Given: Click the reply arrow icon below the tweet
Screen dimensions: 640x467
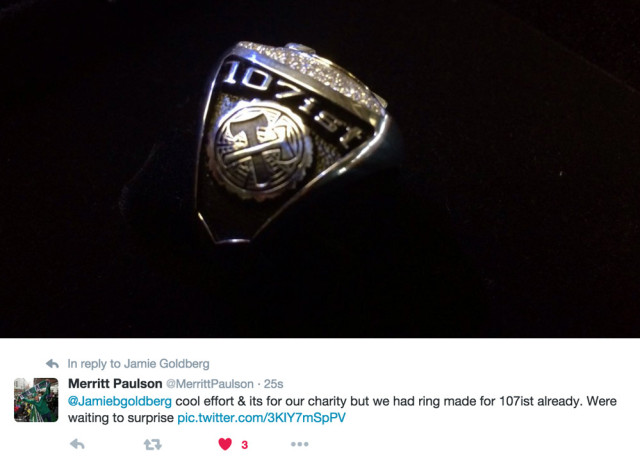Looking at the screenshot, I should click(77, 444).
